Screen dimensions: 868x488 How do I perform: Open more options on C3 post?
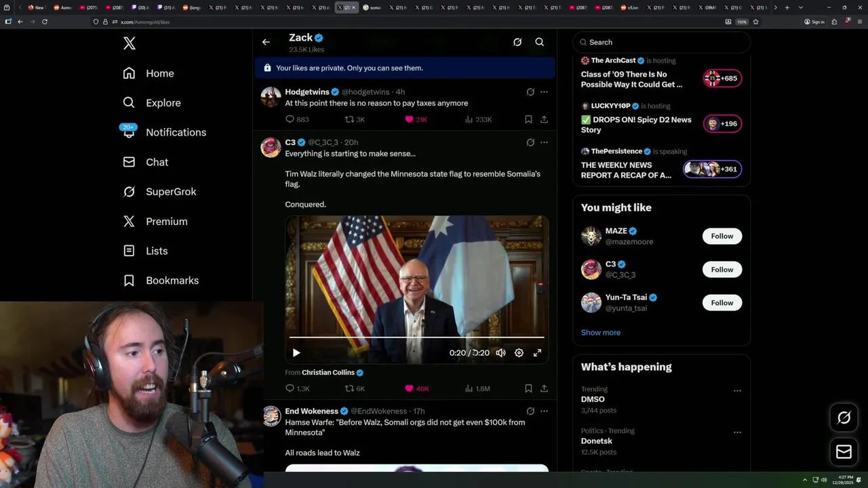(x=544, y=142)
